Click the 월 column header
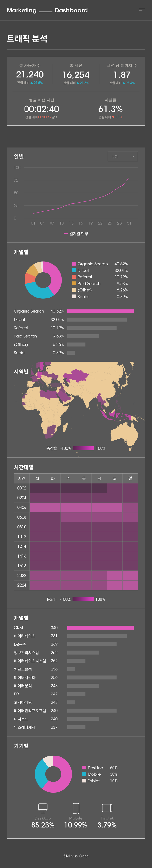This screenshot has height=868, width=152. (38, 478)
